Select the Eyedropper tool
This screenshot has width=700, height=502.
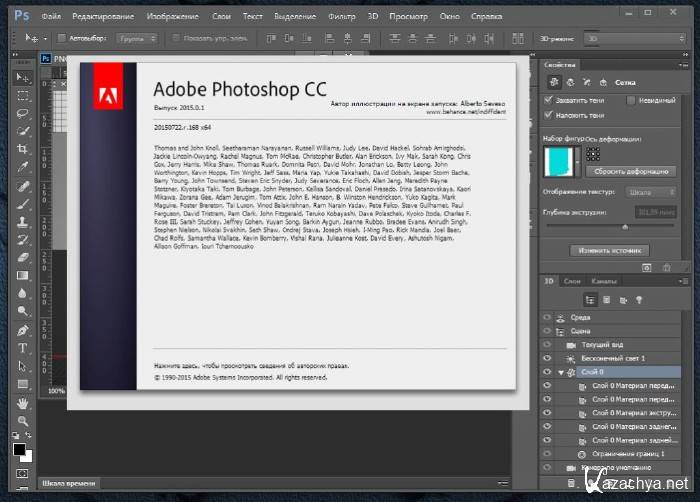click(22, 167)
